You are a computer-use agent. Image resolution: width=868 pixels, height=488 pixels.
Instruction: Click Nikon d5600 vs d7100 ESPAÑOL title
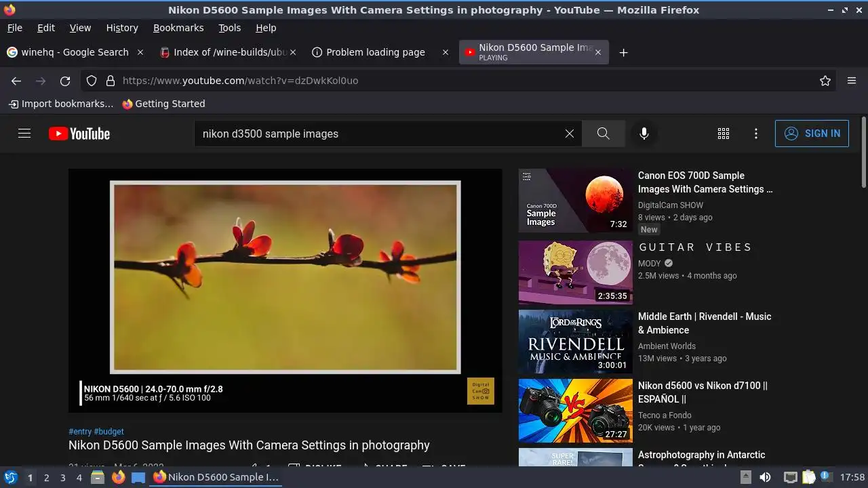[x=703, y=392]
